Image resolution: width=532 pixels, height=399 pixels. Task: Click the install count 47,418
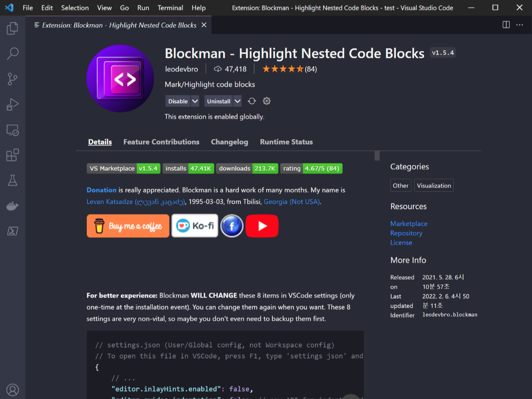[x=230, y=69]
